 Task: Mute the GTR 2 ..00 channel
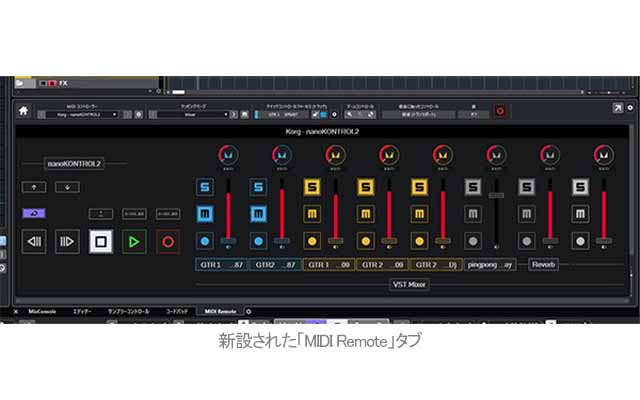click(366, 214)
